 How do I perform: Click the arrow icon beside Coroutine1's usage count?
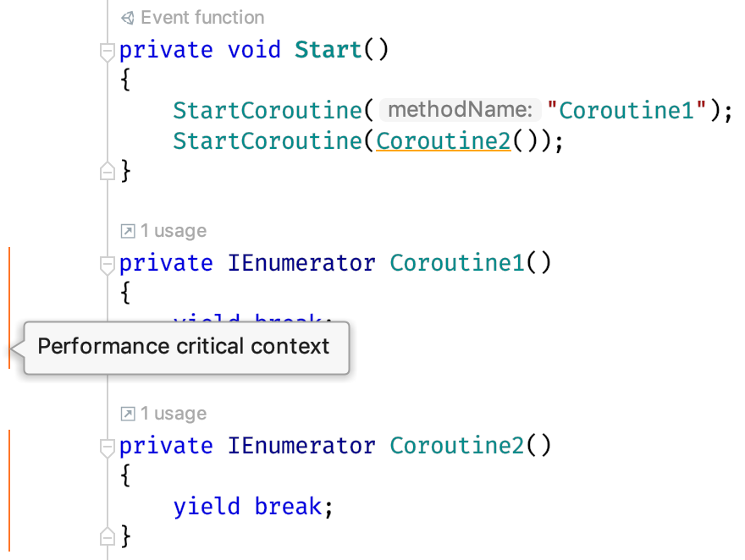[x=127, y=230]
